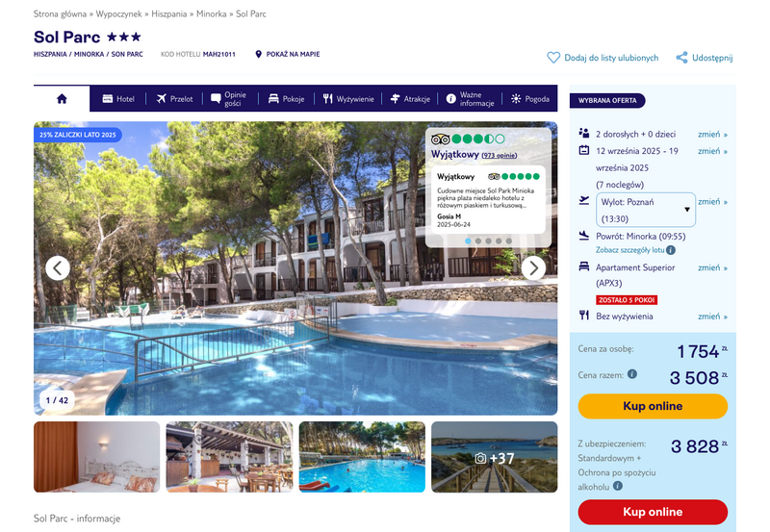770x532 pixels.
Task: Open the +37 photos thumbnail
Action: [x=494, y=457]
